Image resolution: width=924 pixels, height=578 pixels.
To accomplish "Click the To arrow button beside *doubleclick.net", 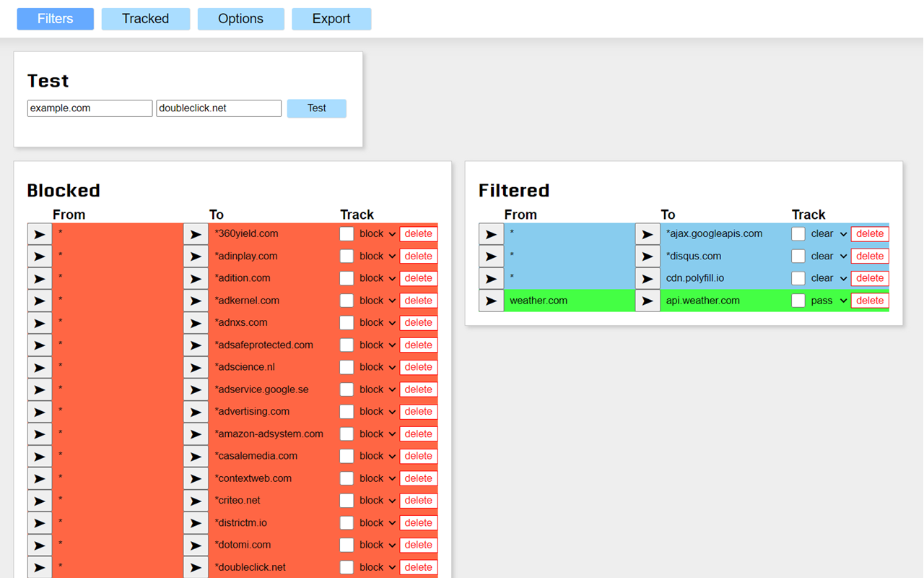I will (196, 567).
